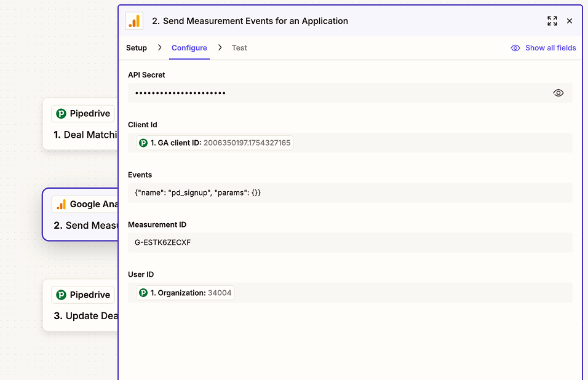
Task: Reveal the API Secret value
Action: (558, 93)
